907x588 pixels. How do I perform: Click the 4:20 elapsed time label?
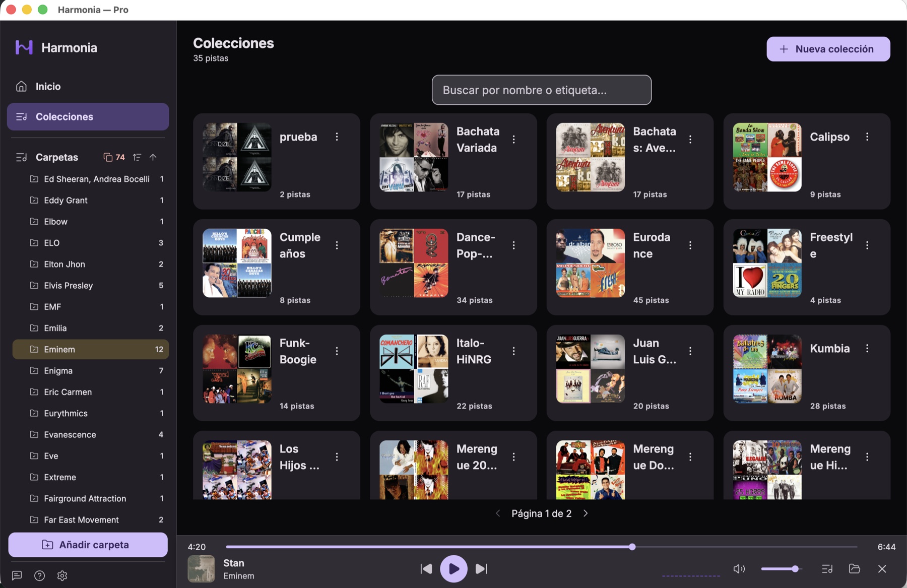pos(197,547)
